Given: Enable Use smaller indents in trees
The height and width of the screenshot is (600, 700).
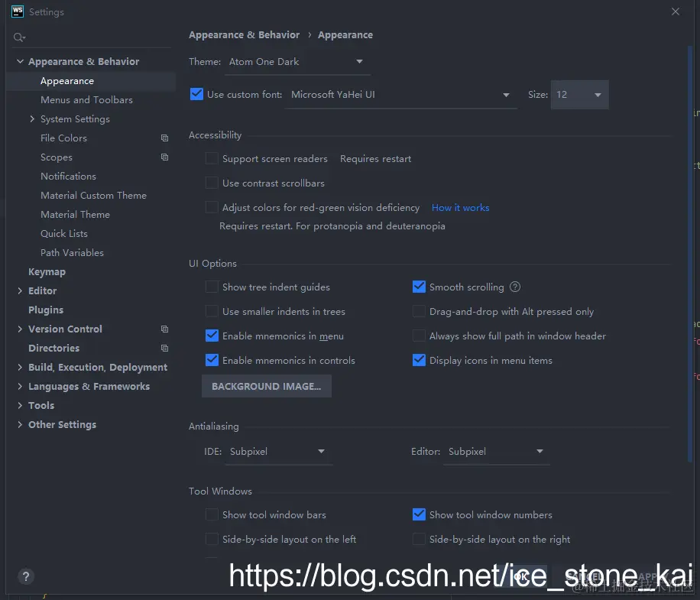Looking at the screenshot, I should (212, 312).
